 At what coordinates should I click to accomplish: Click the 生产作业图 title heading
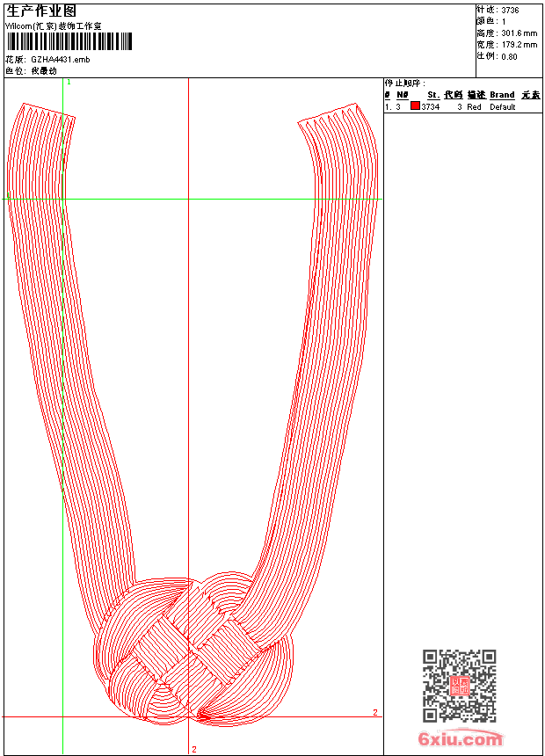pos(41,11)
